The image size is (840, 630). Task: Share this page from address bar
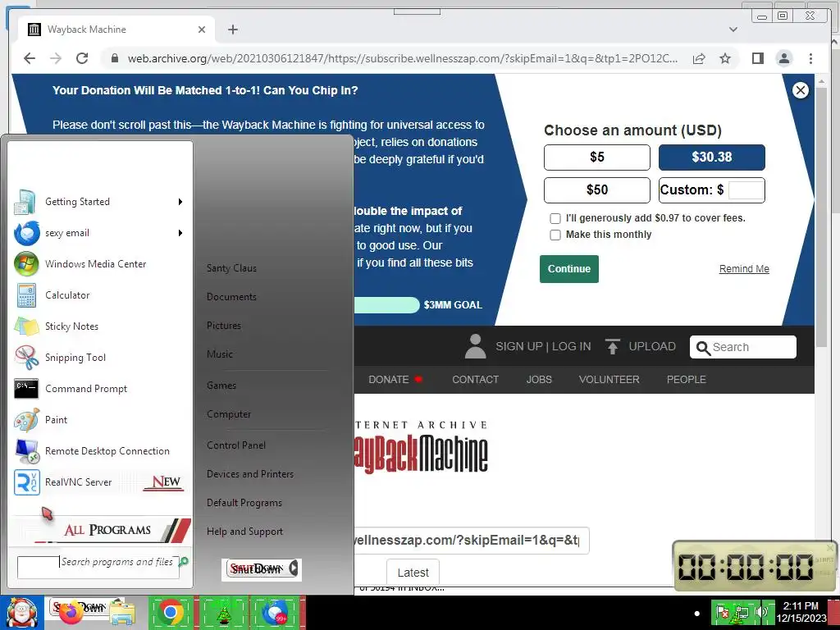pos(699,58)
